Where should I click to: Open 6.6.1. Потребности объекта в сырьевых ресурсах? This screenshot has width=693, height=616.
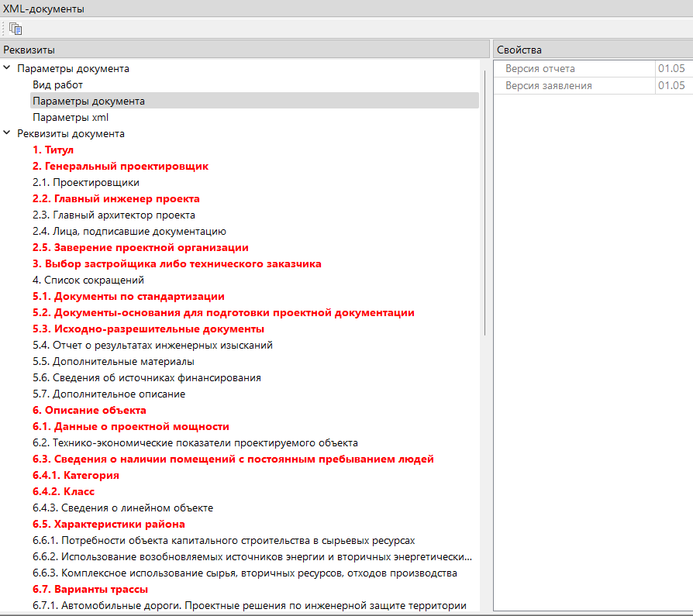coord(223,540)
